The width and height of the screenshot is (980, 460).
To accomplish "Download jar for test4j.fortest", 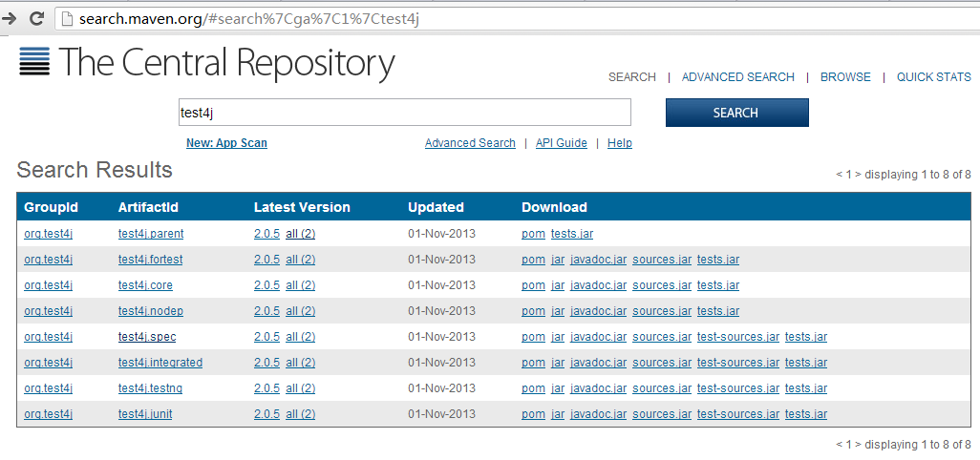I will (558, 260).
